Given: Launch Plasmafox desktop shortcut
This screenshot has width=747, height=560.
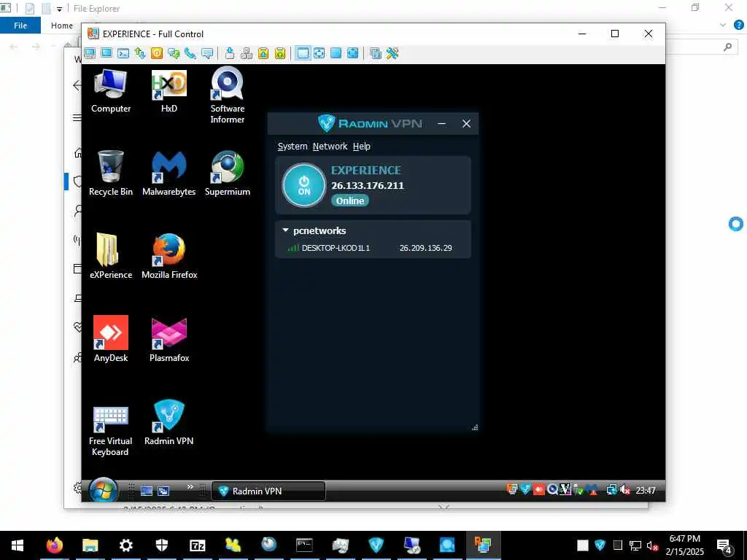Looking at the screenshot, I should click(169, 339).
